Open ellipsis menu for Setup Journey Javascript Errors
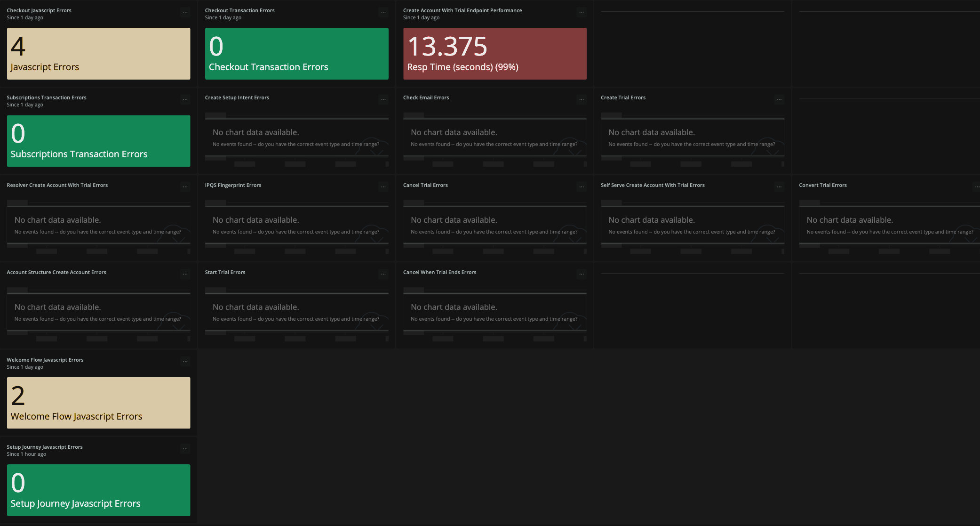Image resolution: width=980 pixels, height=526 pixels. [185, 449]
